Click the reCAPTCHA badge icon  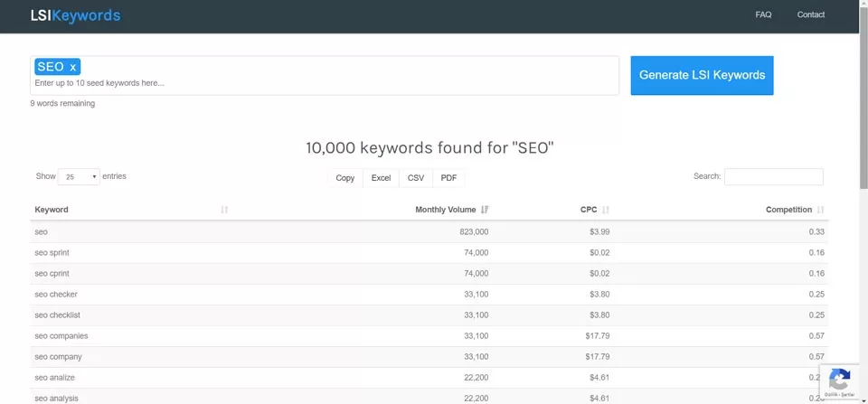coord(839,381)
